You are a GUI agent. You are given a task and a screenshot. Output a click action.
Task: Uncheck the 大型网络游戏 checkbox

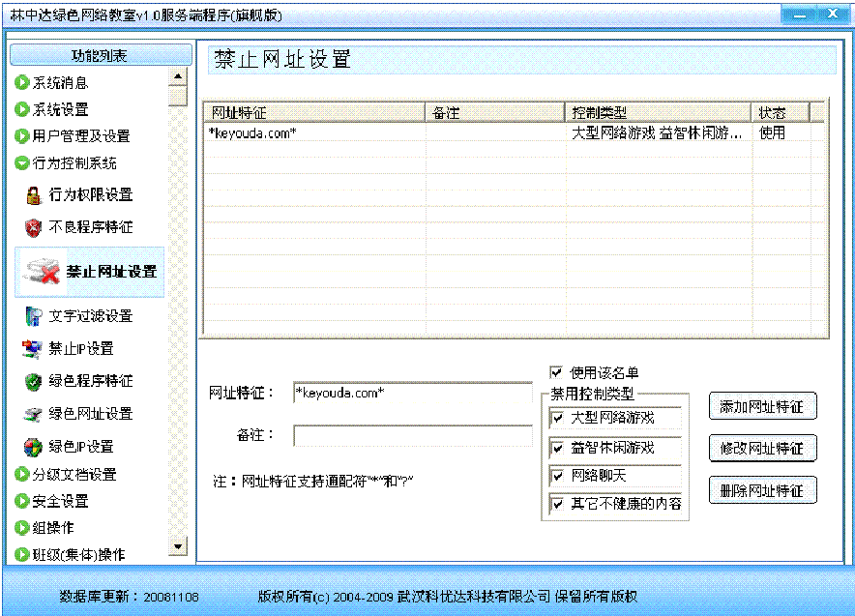557,419
